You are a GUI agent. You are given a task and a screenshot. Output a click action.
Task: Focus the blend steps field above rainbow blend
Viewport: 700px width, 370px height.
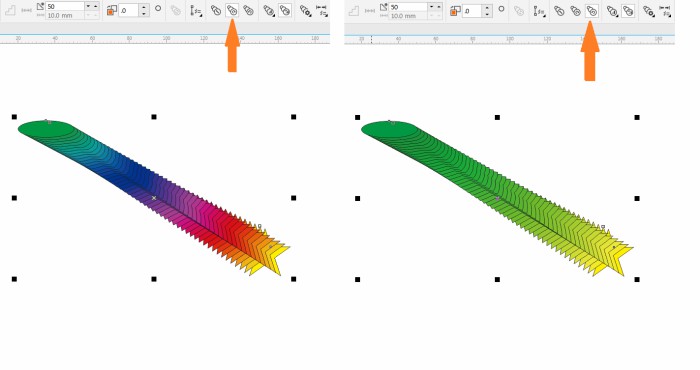click(65, 7)
